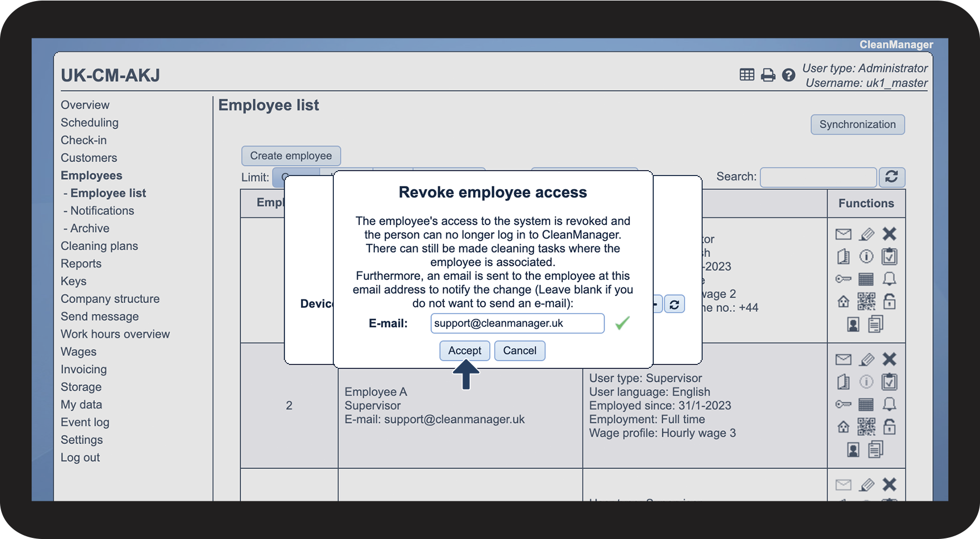980x539 pixels.
Task: Click clipboard checkmark icon in Employee A row
Action: pos(889,382)
